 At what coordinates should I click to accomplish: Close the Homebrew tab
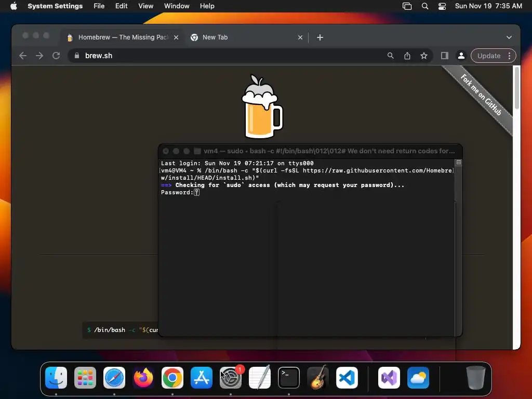pos(176,37)
